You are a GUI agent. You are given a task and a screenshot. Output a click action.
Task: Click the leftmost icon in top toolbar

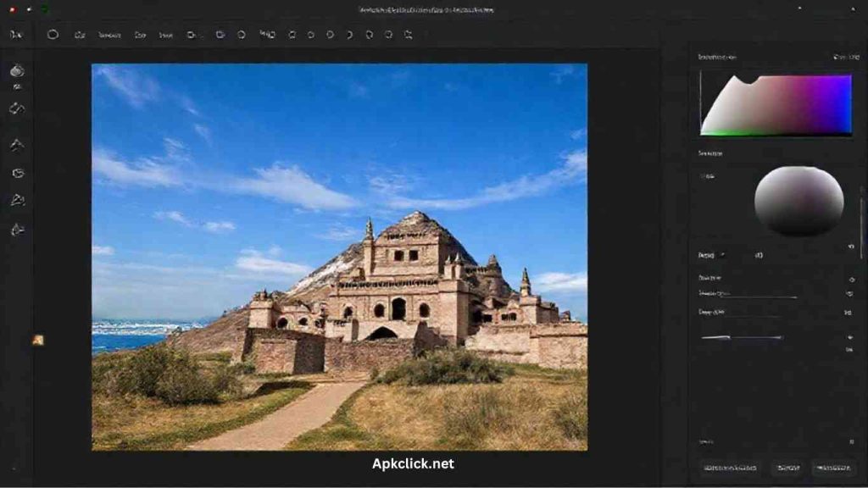click(x=15, y=35)
